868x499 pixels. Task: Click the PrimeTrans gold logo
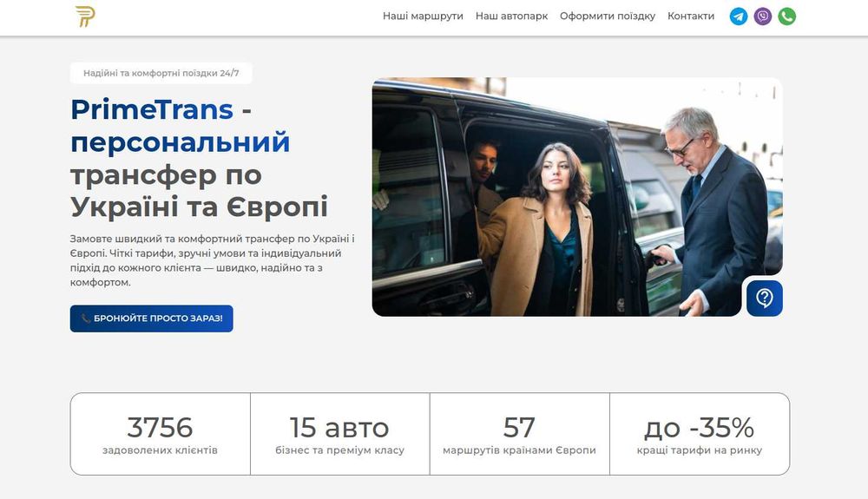point(85,16)
